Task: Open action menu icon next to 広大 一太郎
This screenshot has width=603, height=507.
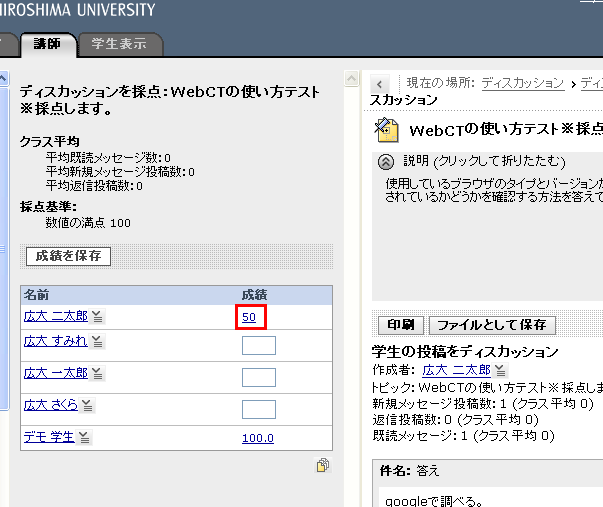Action: pos(97,374)
